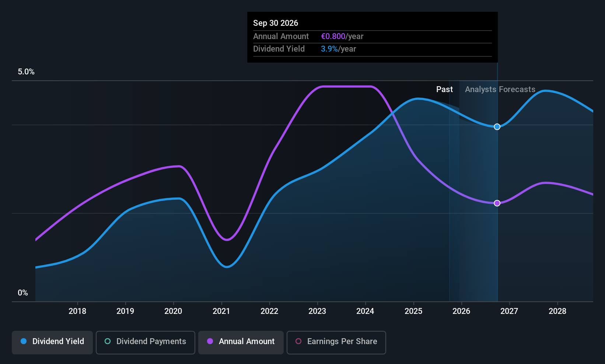Click the 3.9% dividend yield tooltip value
This screenshot has width=605, height=364.
click(x=329, y=49)
